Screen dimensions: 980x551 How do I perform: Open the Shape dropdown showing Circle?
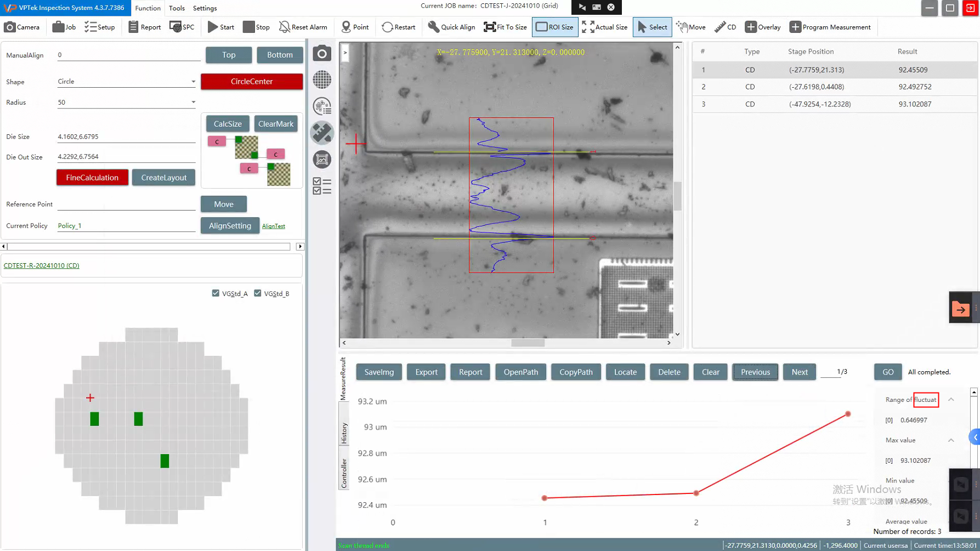point(193,82)
